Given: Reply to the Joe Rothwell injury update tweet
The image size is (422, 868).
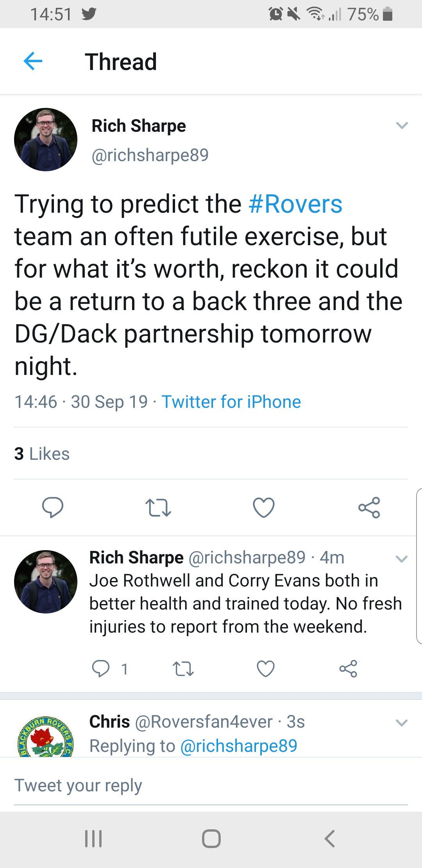Looking at the screenshot, I should tap(101, 668).
